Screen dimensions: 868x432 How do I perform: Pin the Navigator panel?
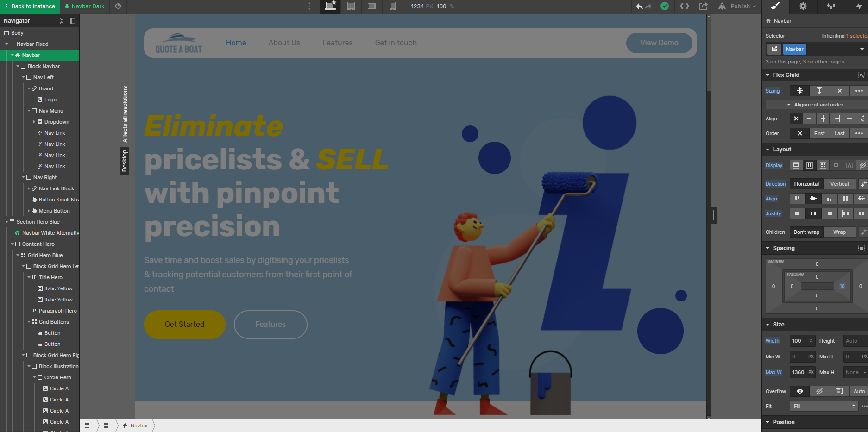pyautogui.click(x=73, y=21)
